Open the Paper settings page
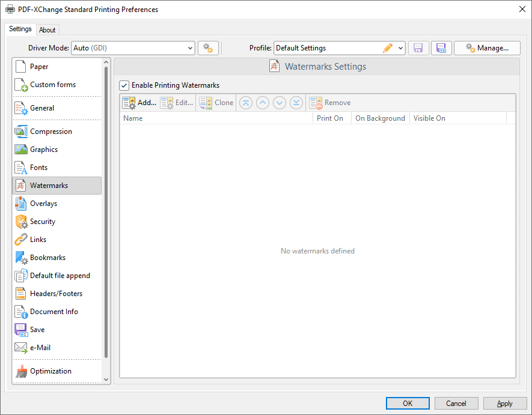Viewport: 532px width, 415px height. click(x=57, y=67)
